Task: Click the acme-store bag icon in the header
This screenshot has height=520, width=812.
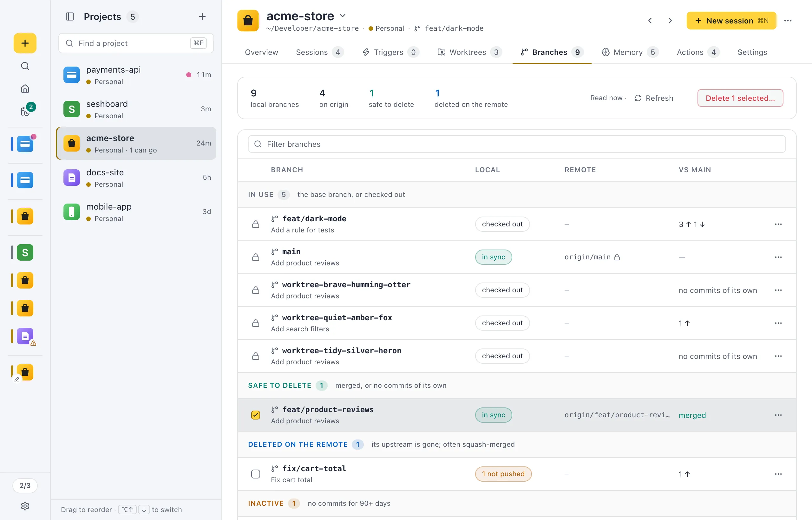Action: coord(248,21)
